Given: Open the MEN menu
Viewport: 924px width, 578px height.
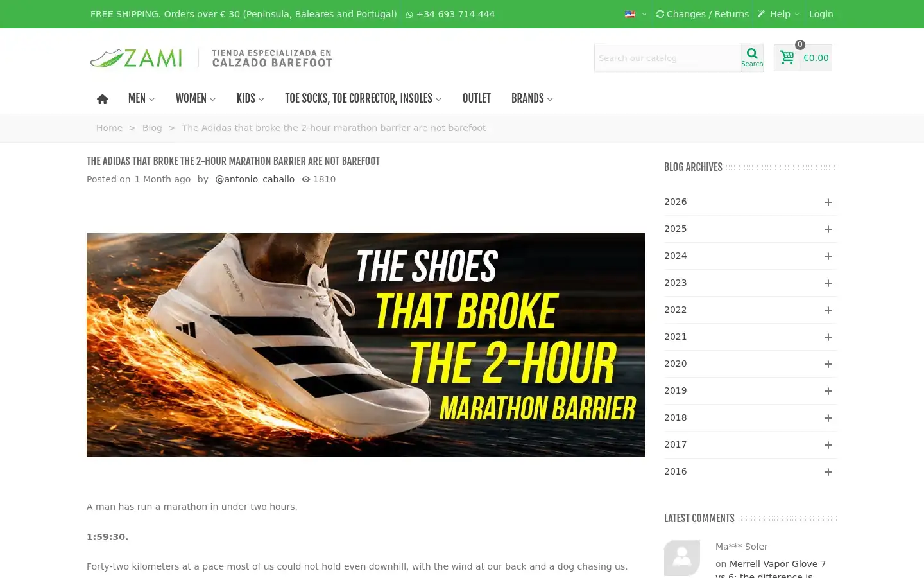Looking at the screenshot, I should click(141, 98).
